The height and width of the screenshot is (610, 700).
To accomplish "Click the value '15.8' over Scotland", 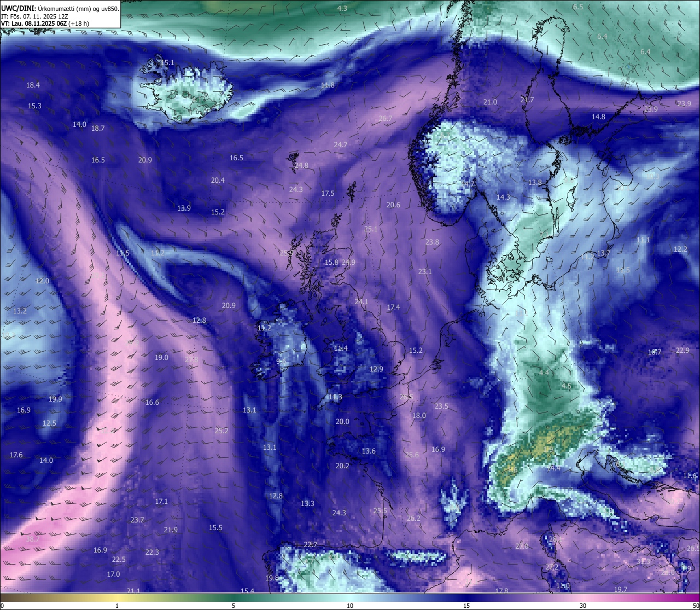I will click(x=331, y=263).
